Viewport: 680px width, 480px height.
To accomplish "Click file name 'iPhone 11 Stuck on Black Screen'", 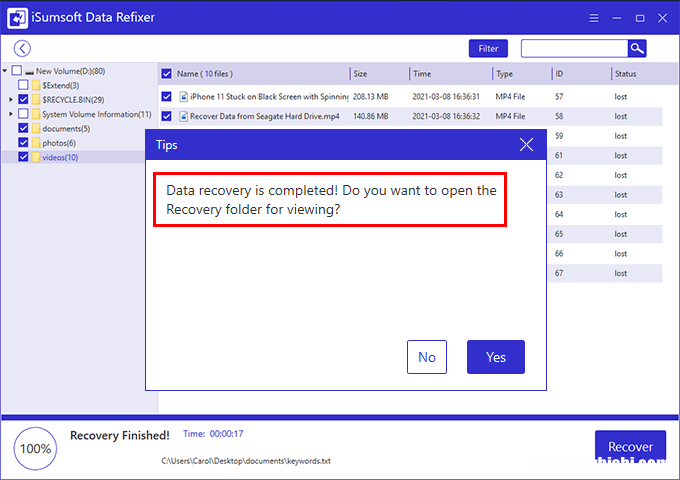I will point(269,97).
